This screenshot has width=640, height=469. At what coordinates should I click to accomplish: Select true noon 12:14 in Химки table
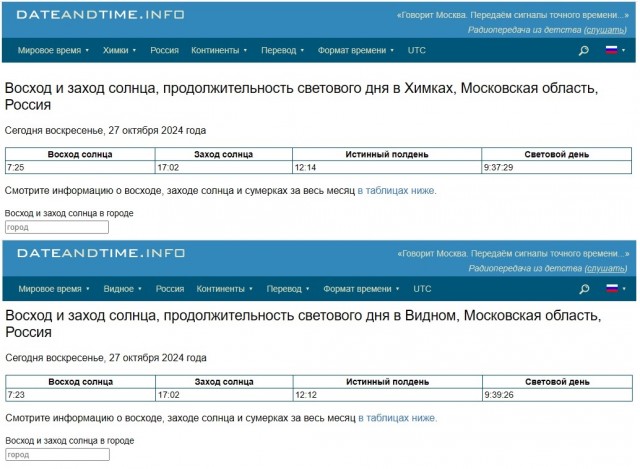coord(305,167)
